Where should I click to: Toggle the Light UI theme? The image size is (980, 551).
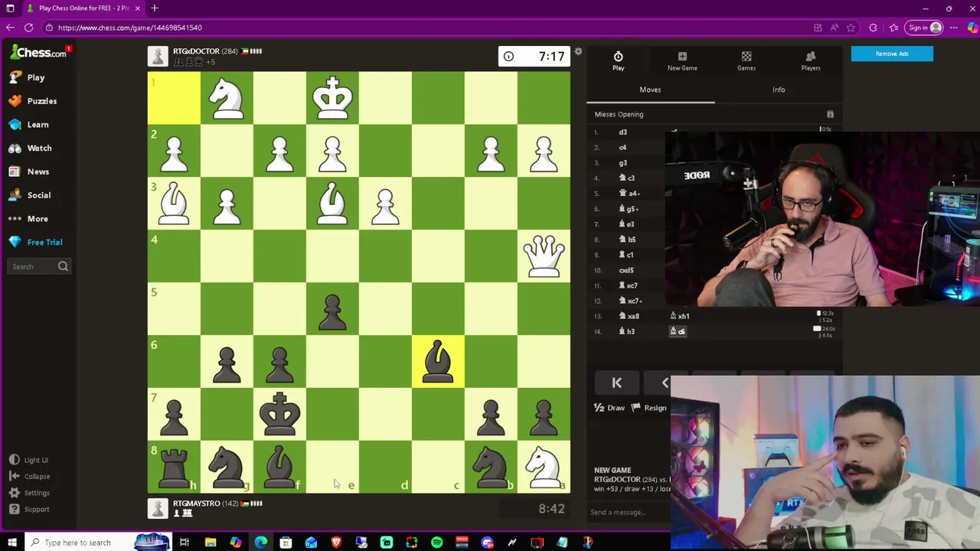(x=29, y=460)
